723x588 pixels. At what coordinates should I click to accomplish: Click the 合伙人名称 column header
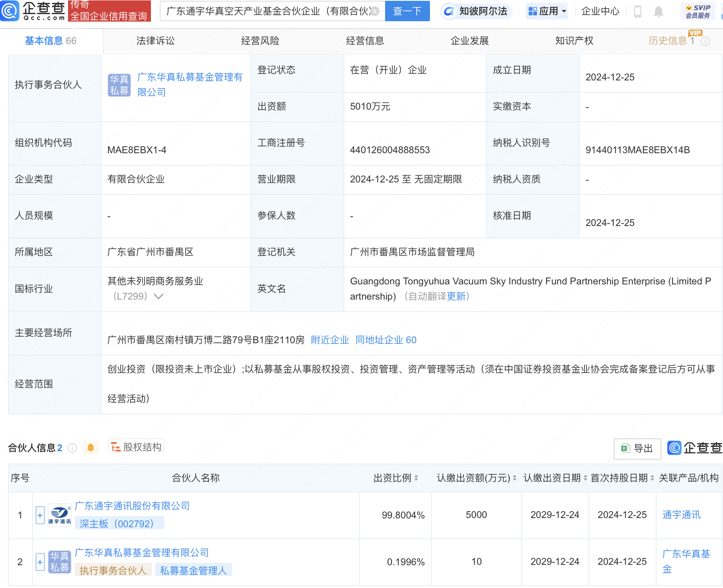(196, 478)
